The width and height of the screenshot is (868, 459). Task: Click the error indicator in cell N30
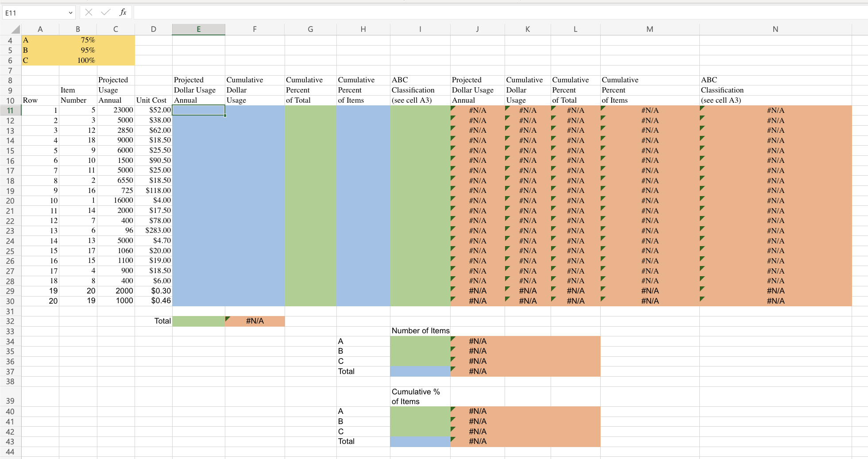(703, 298)
